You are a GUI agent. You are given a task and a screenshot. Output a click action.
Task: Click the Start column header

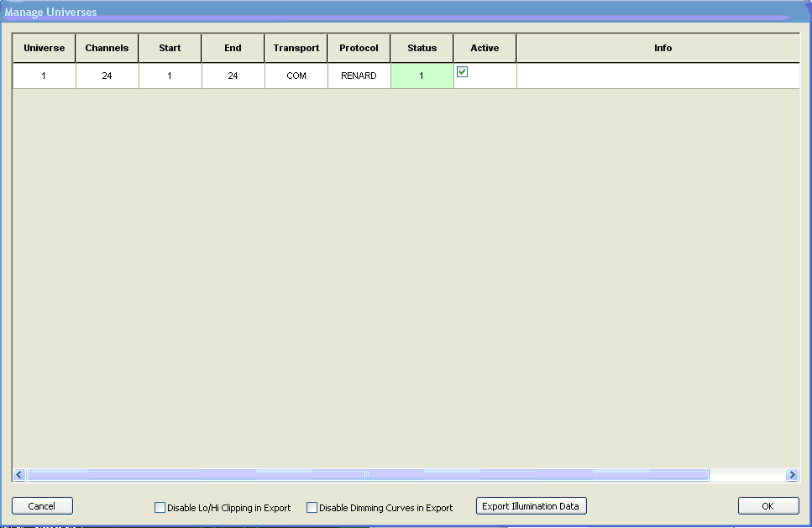(x=170, y=48)
